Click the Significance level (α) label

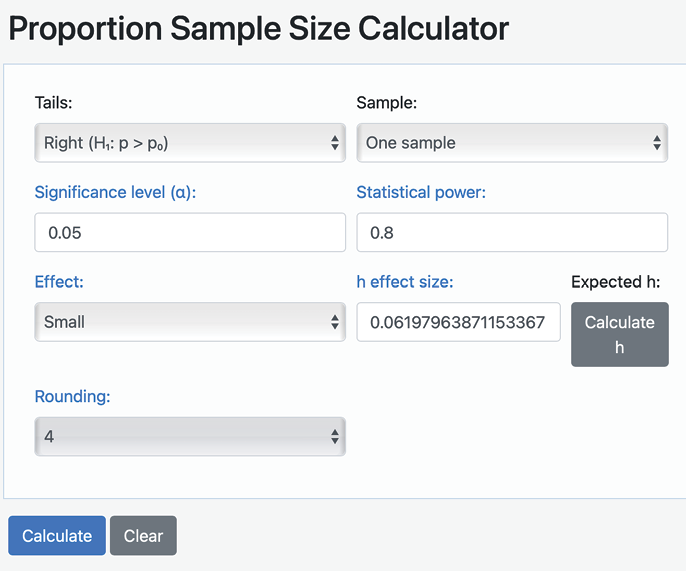point(115,192)
